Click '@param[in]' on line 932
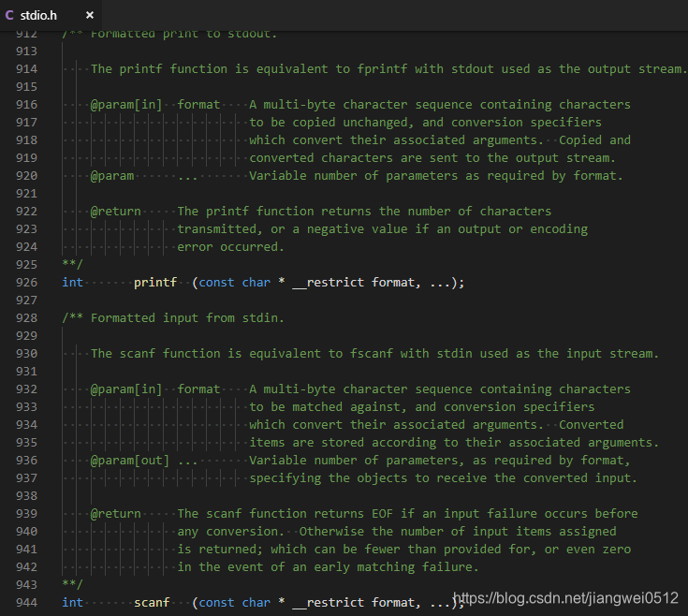This screenshot has height=616, width=688. click(x=126, y=389)
